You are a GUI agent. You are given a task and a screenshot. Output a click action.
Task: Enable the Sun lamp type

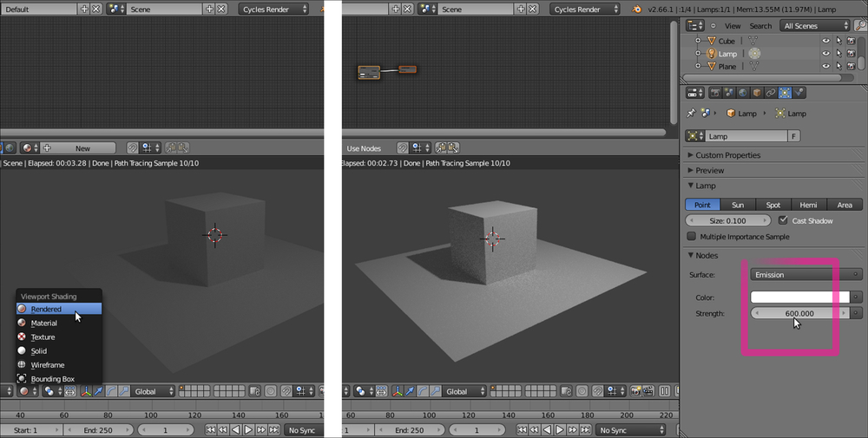(x=737, y=205)
